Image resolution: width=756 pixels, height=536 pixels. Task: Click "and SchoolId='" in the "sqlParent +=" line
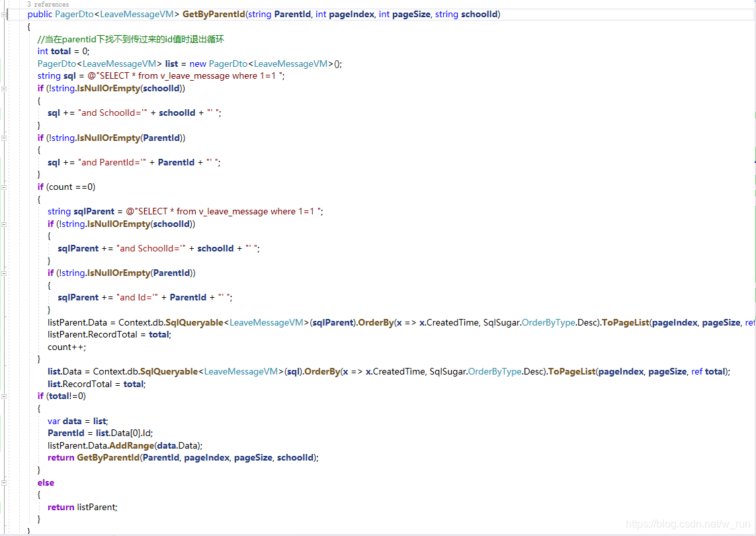(151, 248)
